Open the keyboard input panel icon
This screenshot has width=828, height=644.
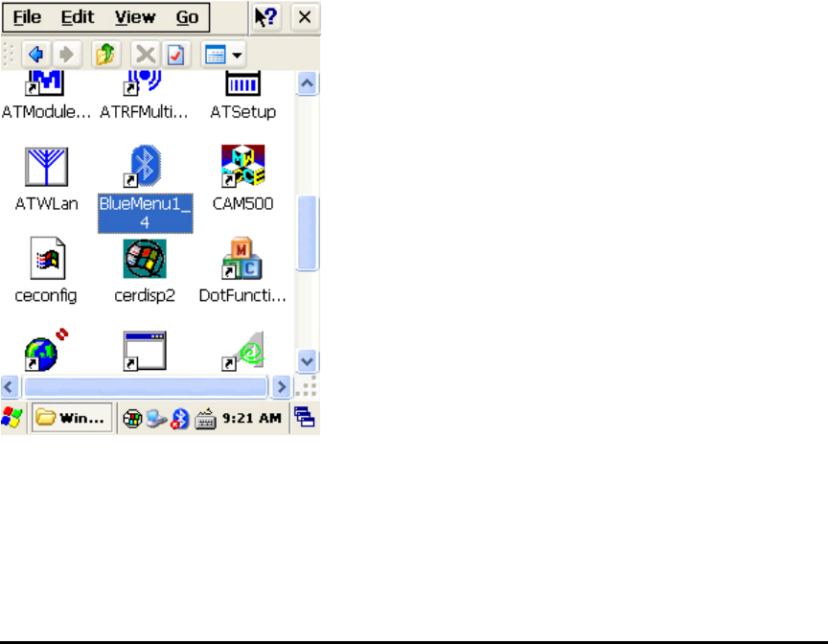pos(205,419)
